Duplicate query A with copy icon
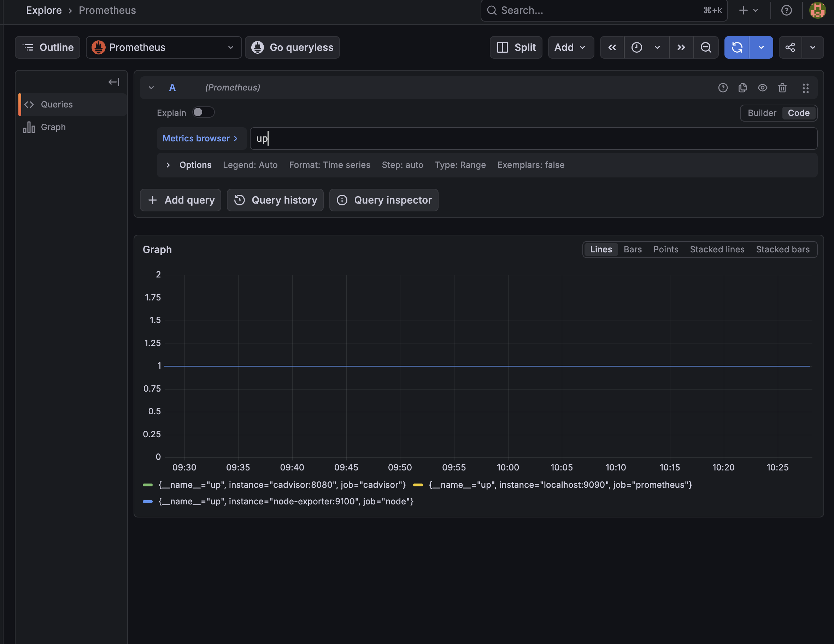The image size is (834, 644). (x=742, y=88)
